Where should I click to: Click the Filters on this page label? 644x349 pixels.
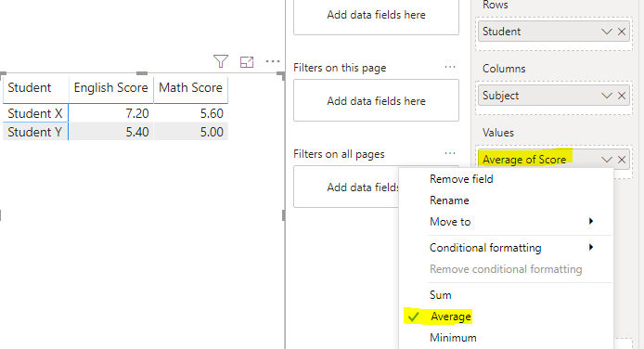[340, 68]
